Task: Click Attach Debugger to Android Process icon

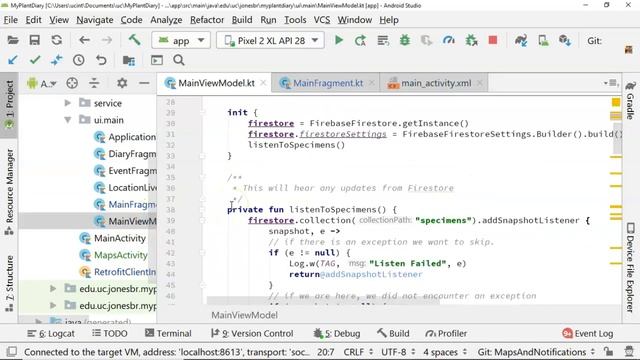Action: [471, 40]
